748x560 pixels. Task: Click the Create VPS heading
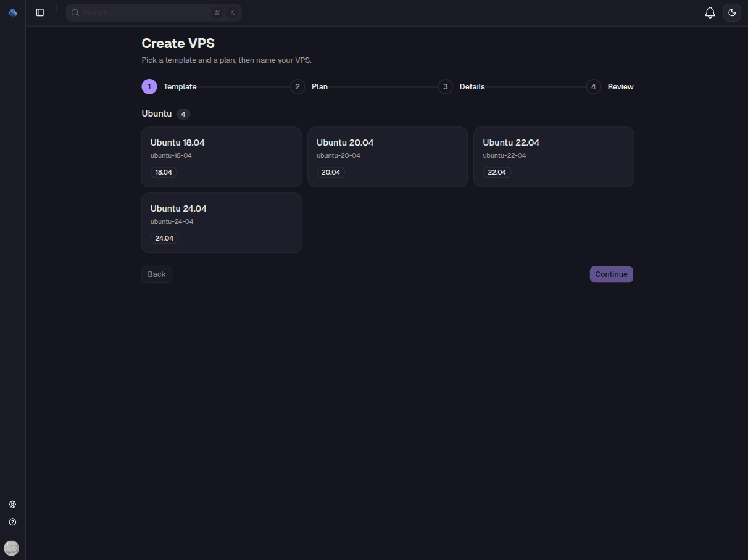(178, 43)
